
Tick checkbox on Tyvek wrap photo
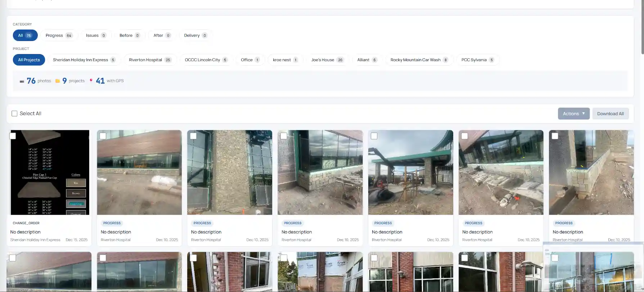pos(284,258)
